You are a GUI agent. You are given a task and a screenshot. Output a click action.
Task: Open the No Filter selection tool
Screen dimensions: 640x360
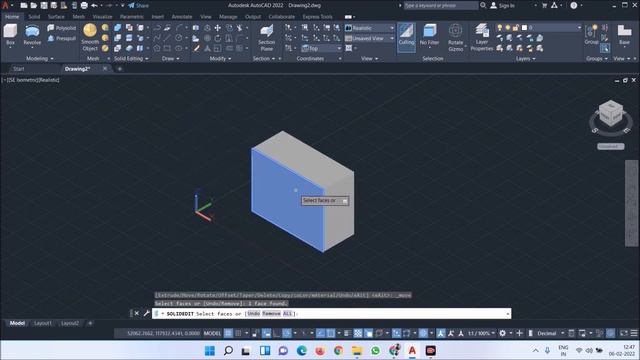[429, 35]
